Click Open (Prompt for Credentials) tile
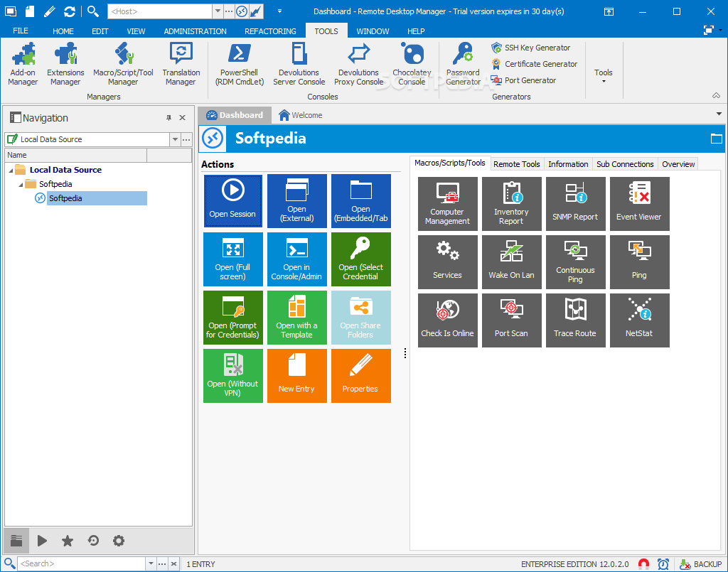Screen dimensions: 728x572 232,318
